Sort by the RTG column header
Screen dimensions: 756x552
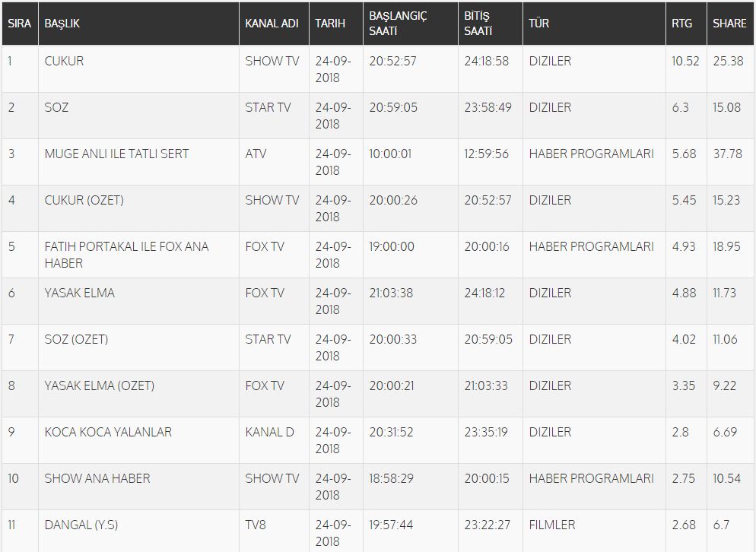pos(681,23)
